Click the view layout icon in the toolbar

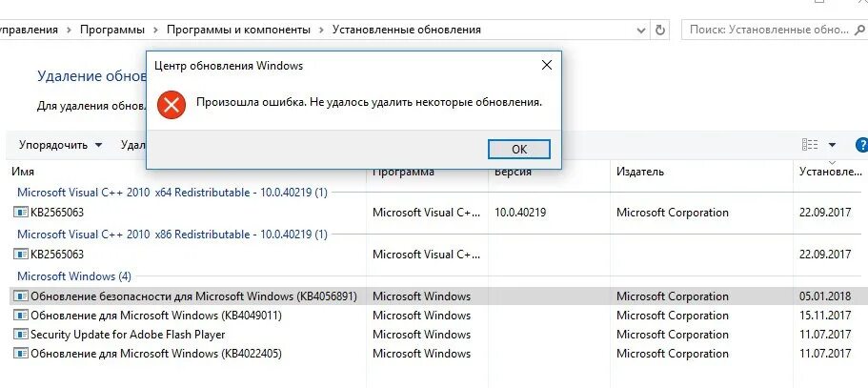[x=810, y=145]
